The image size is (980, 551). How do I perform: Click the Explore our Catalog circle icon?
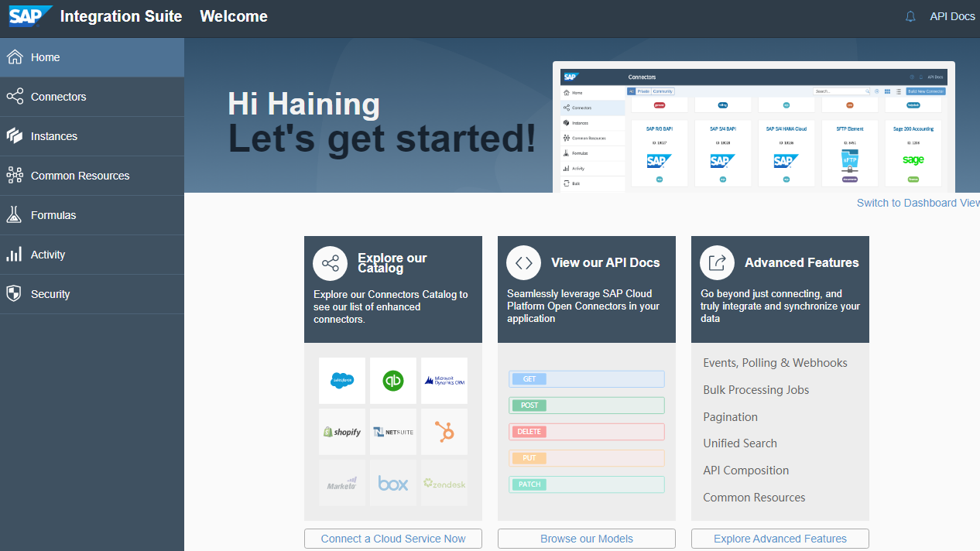pos(331,263)
